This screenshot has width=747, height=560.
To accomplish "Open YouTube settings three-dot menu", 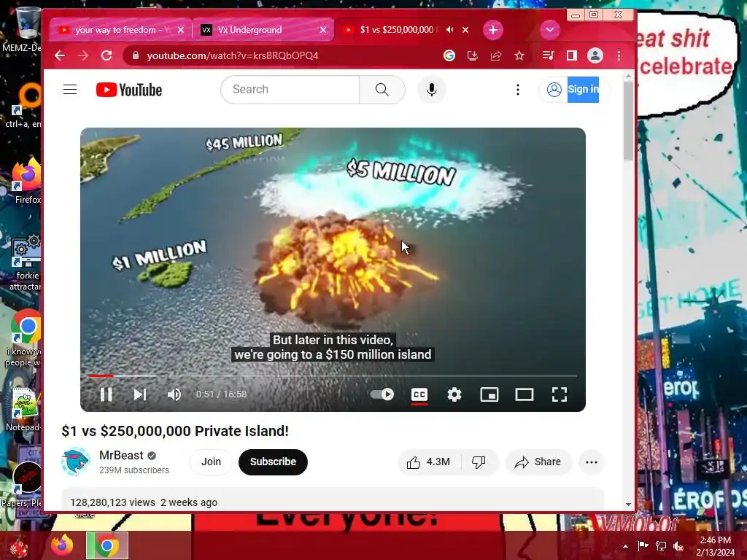I will tap(518, 90).
